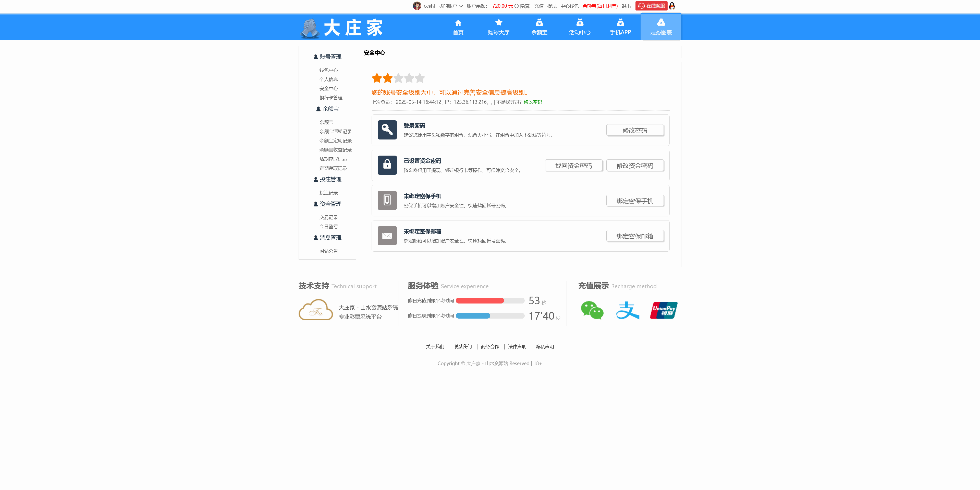Click the 手机APP phone icon
Image resolution: width=980 pixels, height=490 pixels.
tap(620, 23)
